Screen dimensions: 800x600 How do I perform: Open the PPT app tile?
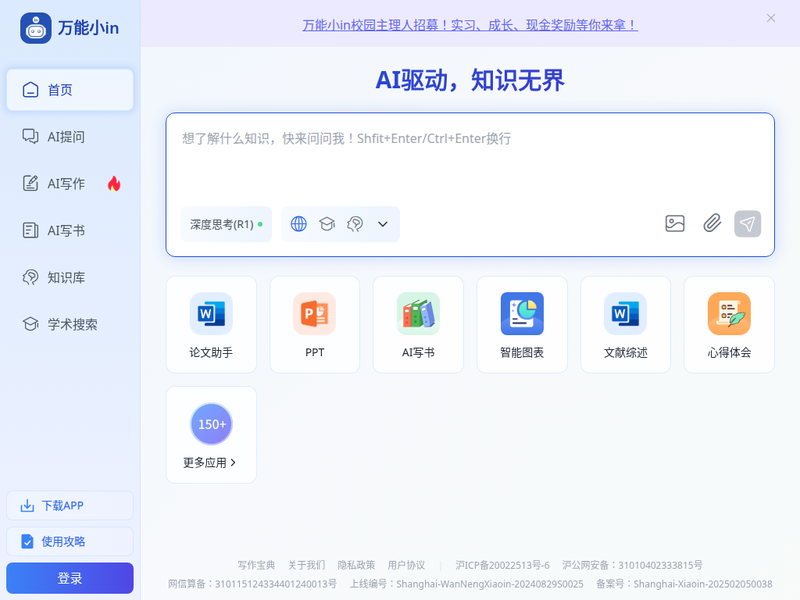point(314,324)
